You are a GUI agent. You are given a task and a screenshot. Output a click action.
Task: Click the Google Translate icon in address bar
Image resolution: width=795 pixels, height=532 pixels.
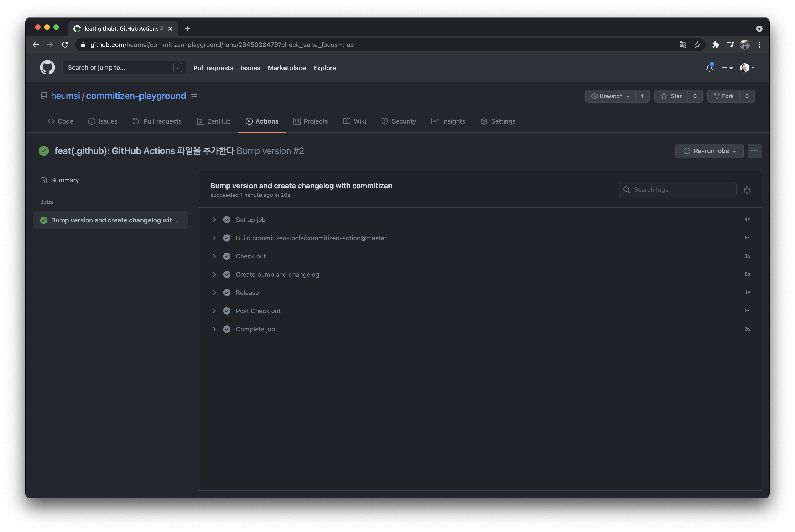click(682, 45)
